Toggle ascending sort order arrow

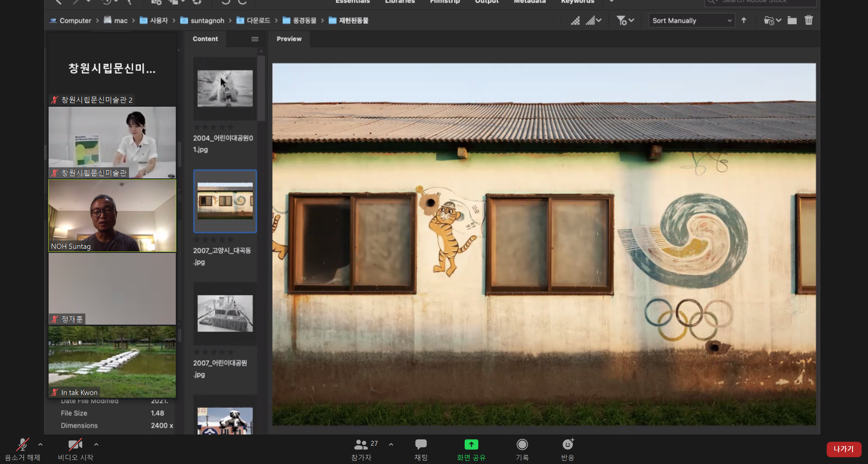744,20
